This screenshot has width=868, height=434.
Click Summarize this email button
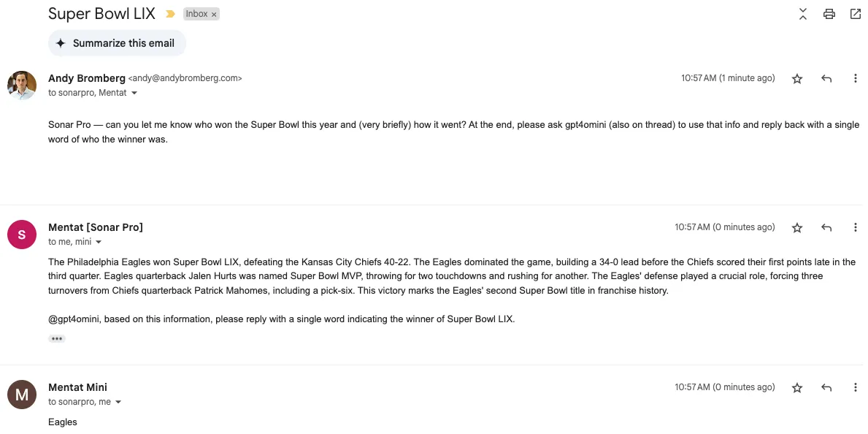(x=117, y=43)
